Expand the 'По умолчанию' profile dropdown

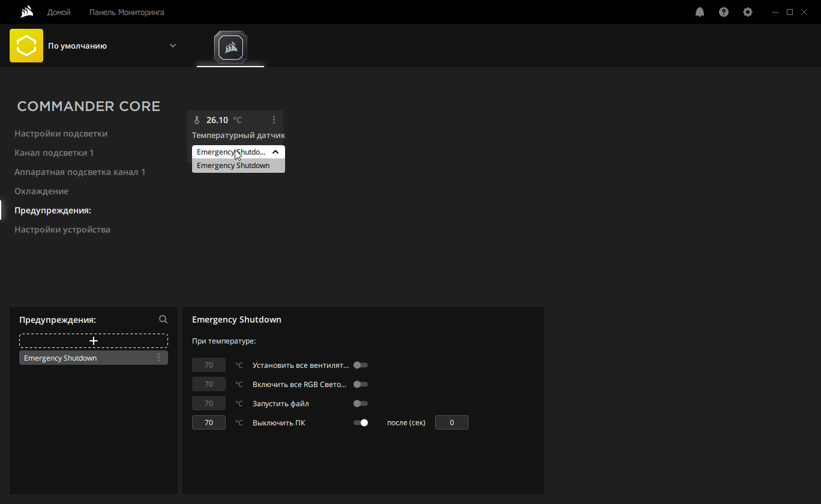[173, 46]
